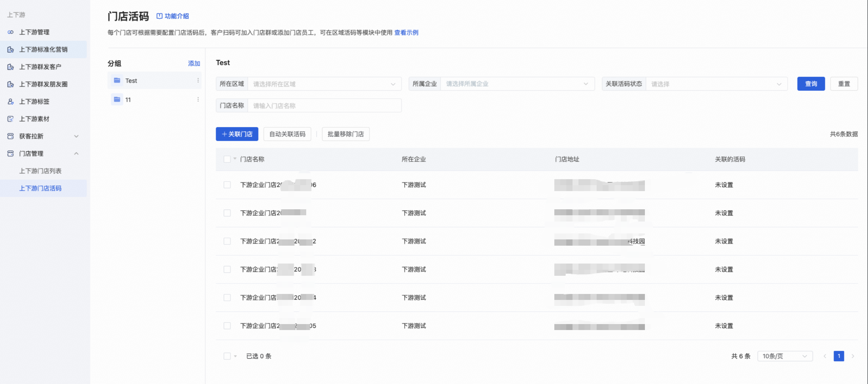Viewport: 868px width, 384px height.
Task: Open the 上下游素材 menu item
Action: point(34,119)
